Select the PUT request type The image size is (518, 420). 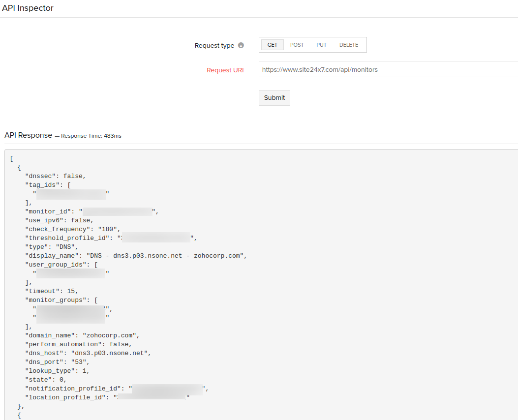321,45
